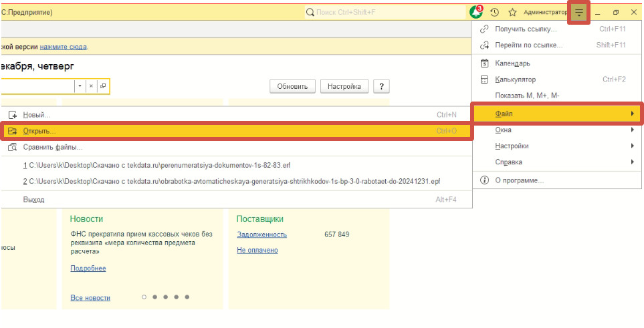Open the Подробнее news link
This screenshot has width=644, height=328.
pos(88,269)
